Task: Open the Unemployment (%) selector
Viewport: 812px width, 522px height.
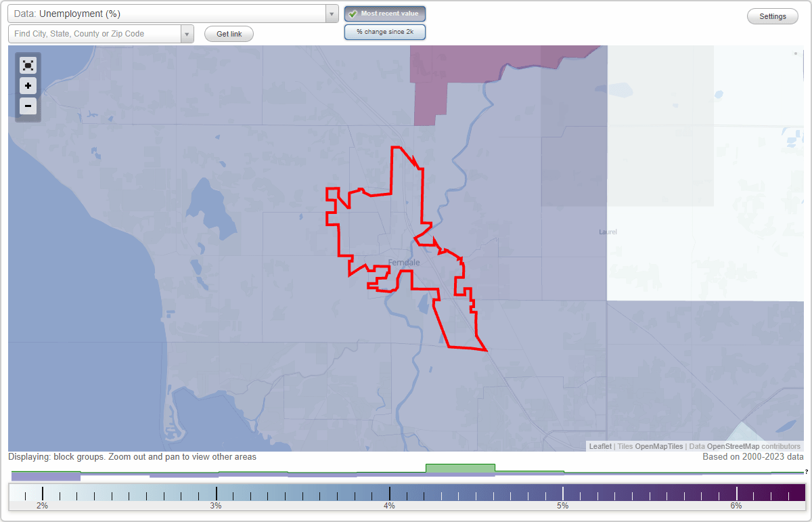Action: pyautogui.click(x=169, y=13)
